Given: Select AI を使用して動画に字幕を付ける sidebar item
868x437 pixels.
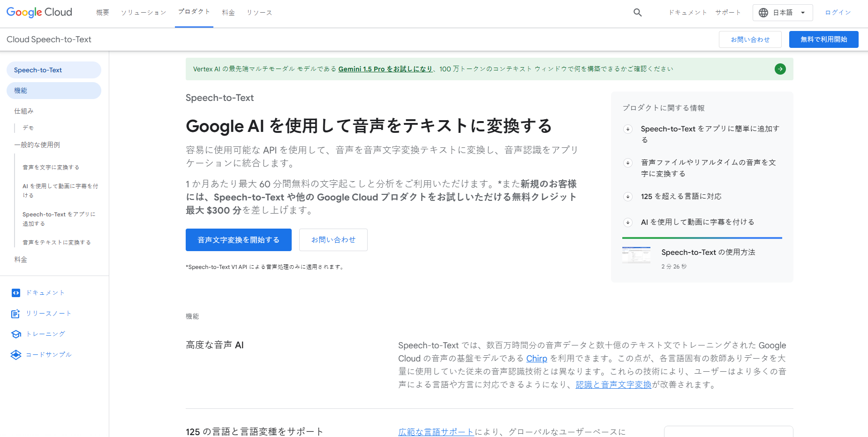Looking at the screenshot, I should (60, 191).
